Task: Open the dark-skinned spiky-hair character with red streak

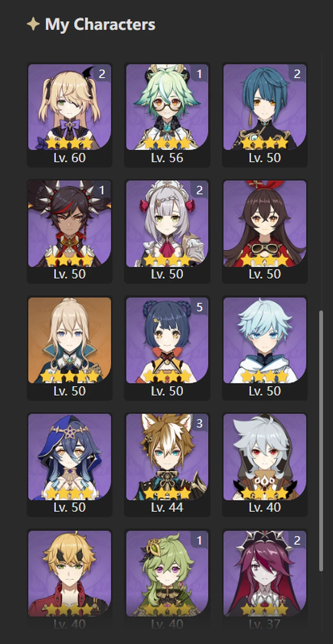Action: coord(70,231)
